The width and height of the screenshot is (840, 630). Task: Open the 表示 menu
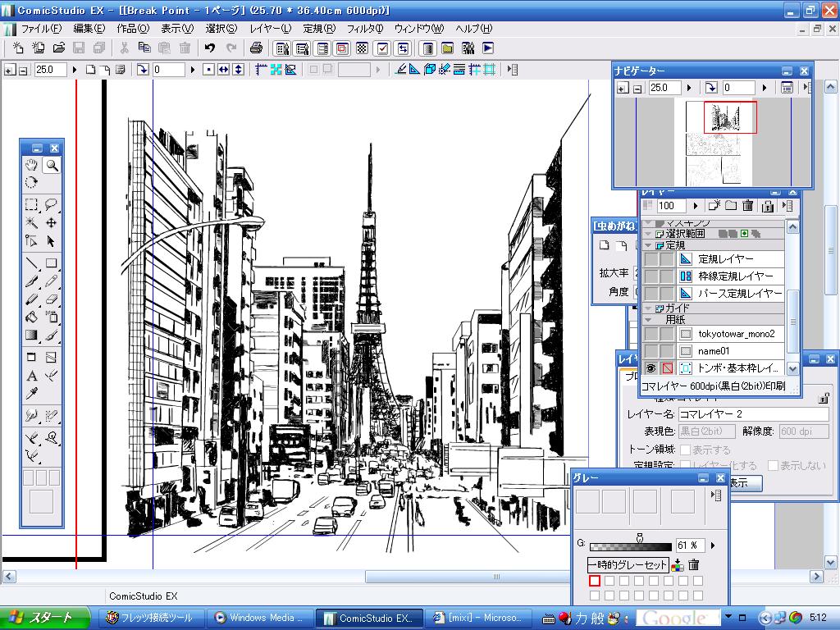[x=177, y=29]
